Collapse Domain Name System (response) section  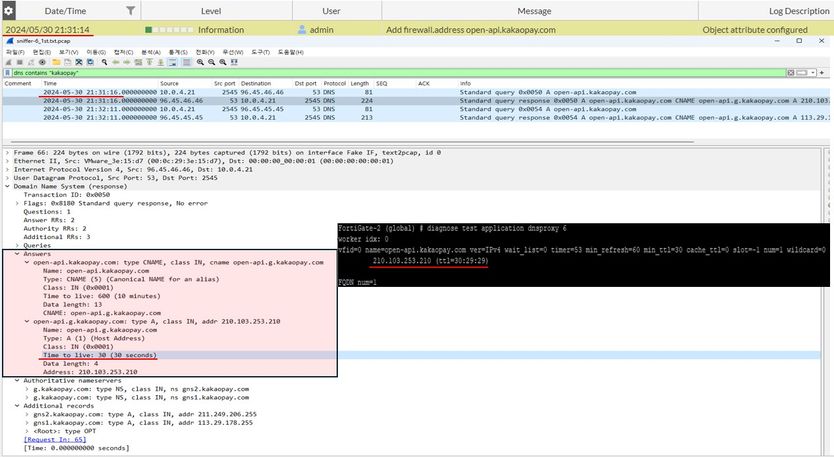click(x=7, y=187)
